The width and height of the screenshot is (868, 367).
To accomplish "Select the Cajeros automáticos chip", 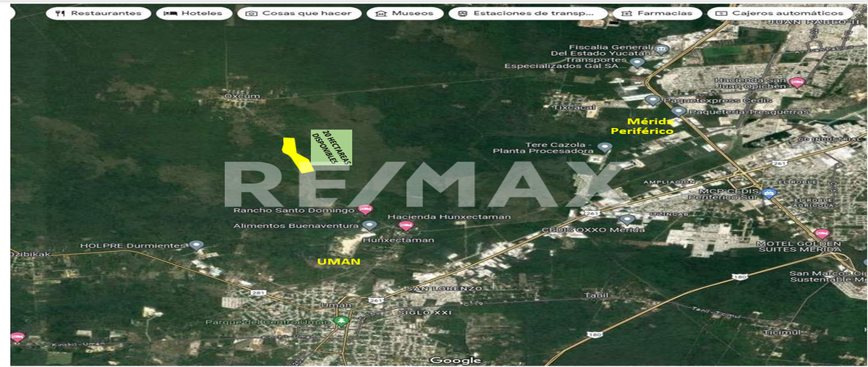I will coord(778,13).
